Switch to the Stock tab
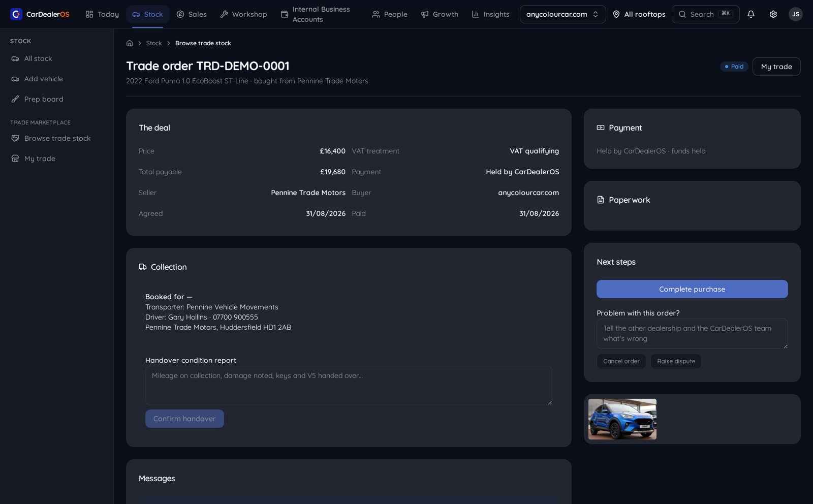 tap(147, 14)
